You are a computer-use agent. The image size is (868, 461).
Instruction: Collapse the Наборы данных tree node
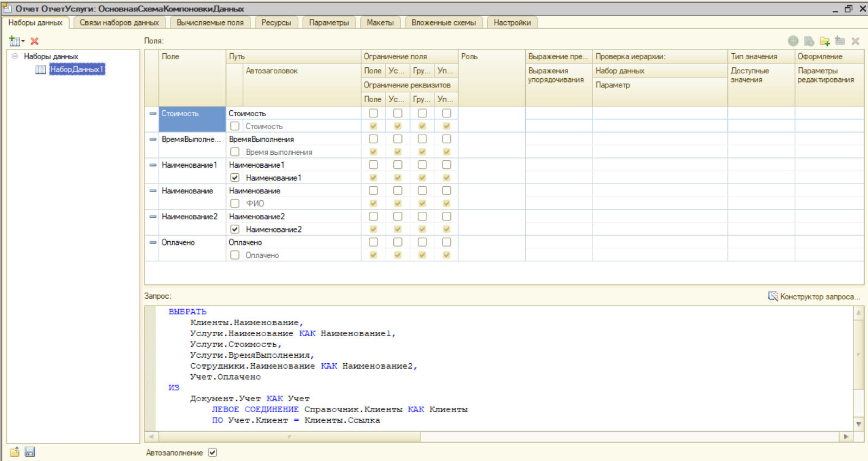15,56
